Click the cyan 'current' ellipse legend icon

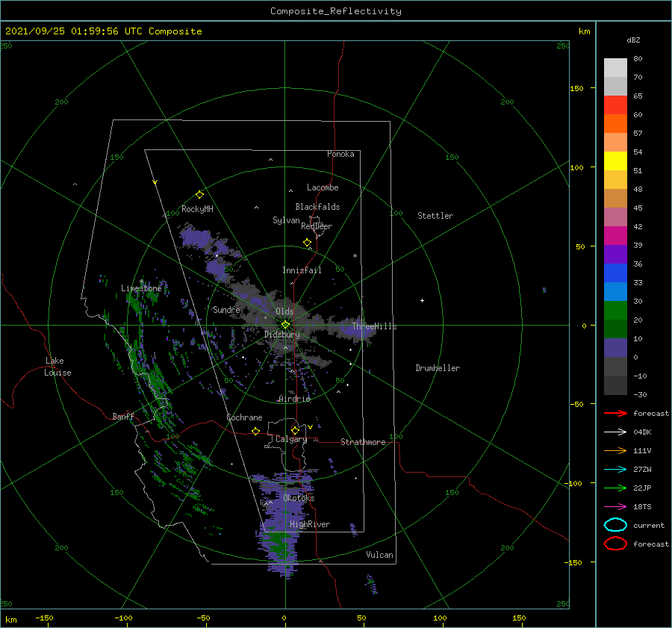(x=615, y=525)
